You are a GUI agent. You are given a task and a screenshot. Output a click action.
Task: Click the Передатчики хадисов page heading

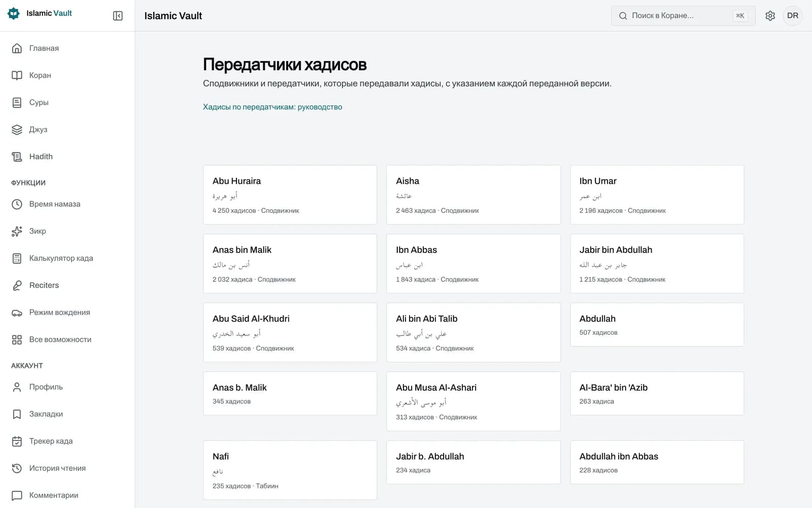(285, 65)
